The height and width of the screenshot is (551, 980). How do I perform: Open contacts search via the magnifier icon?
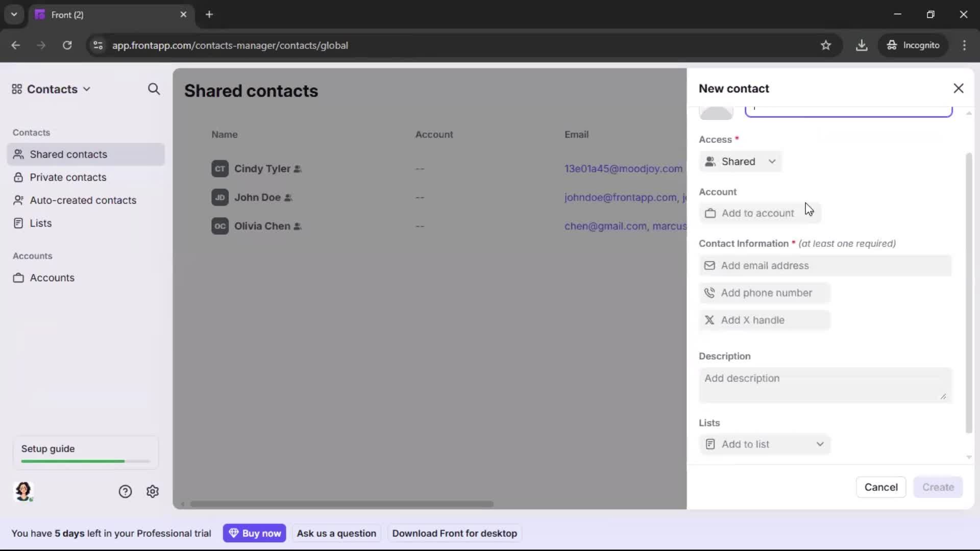[154, 89]
